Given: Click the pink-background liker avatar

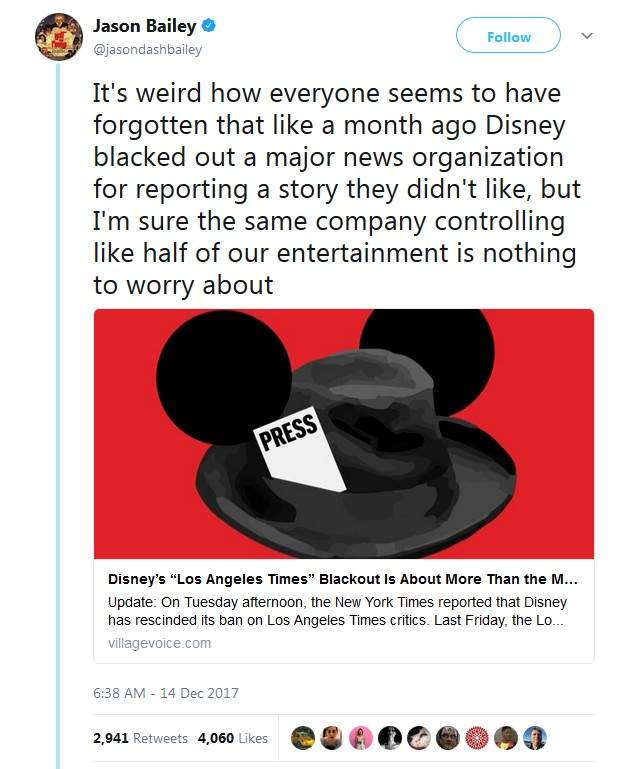Looking at the screenshot, I should pos(361,738).
